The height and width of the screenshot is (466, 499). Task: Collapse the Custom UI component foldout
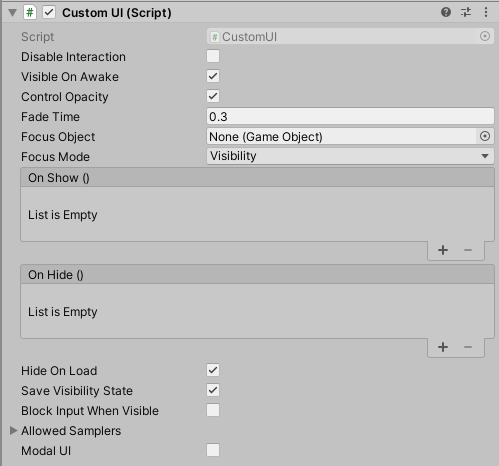coord(13,13)
